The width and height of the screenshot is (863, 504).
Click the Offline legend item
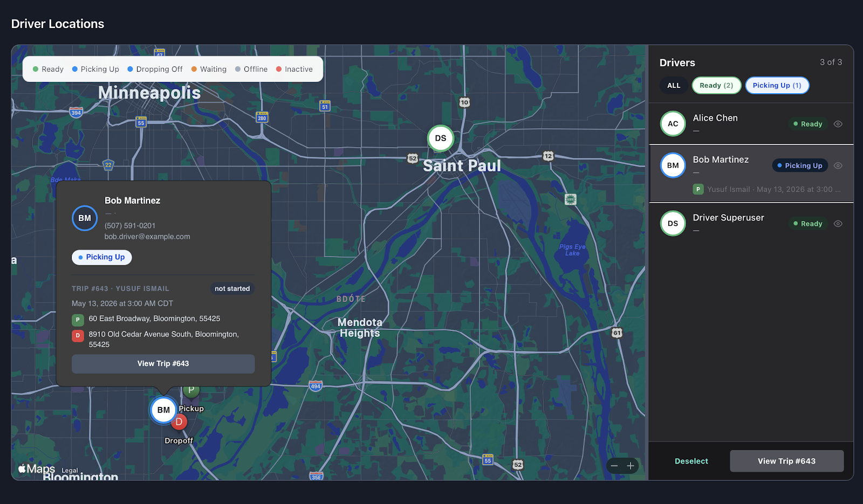tap(251, 69)
